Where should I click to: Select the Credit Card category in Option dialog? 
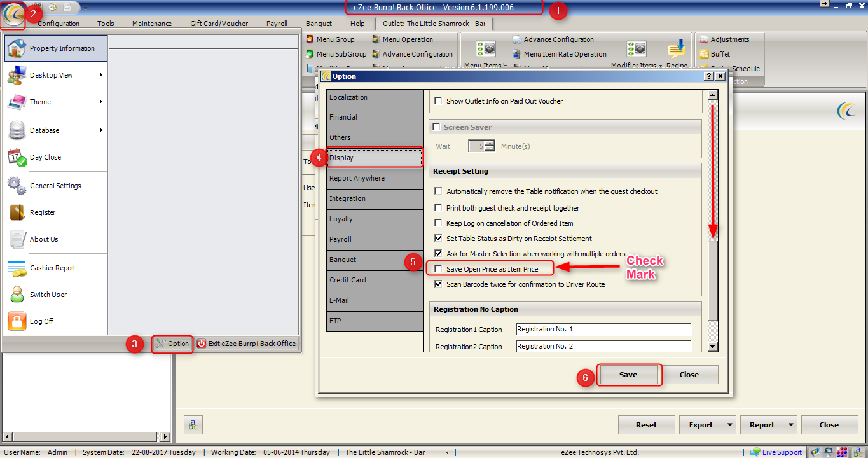(x=375, y=280)
